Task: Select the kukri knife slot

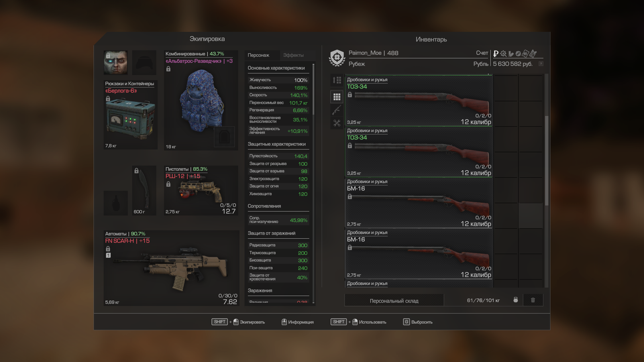Action: [x=144, y=190]
